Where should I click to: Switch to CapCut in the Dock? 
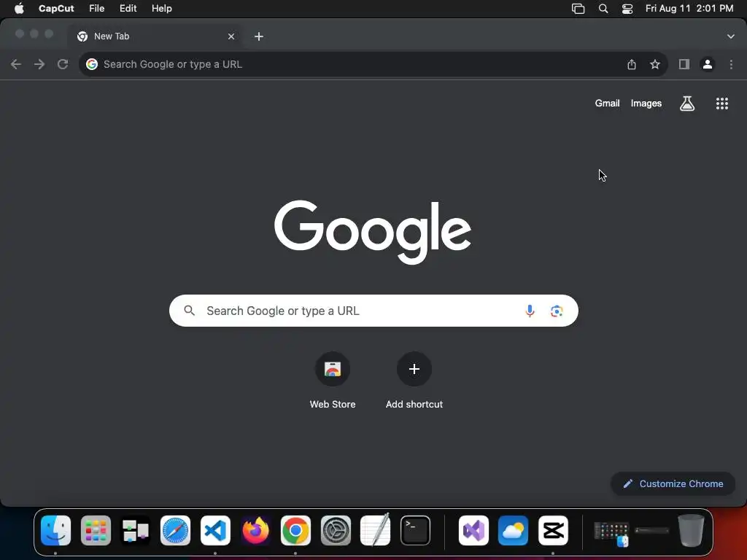[x=553, y=531]
